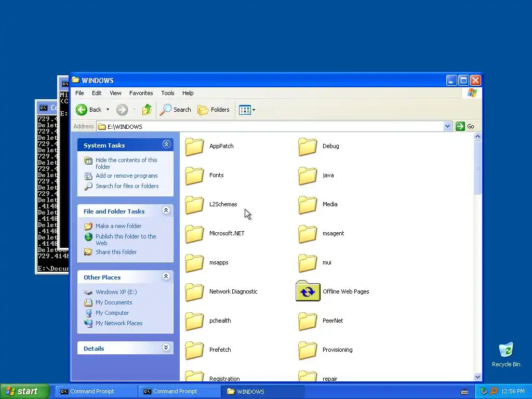
Task: Select the Media folder icon
Action: (x=308, y=205)
